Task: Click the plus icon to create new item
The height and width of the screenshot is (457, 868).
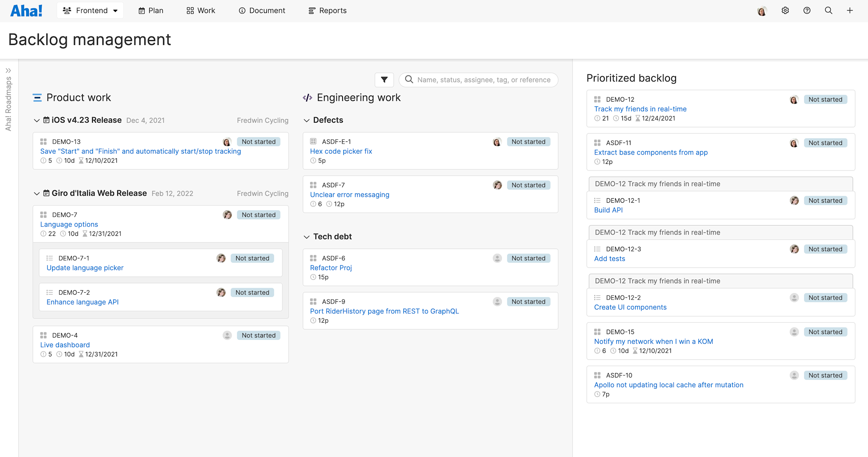Action: (850, 10)
